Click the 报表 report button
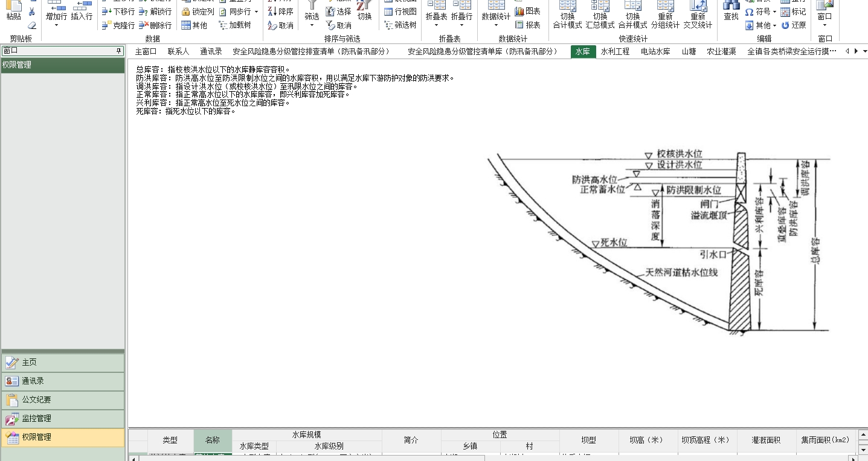868x461 pixels. [528, 25]
